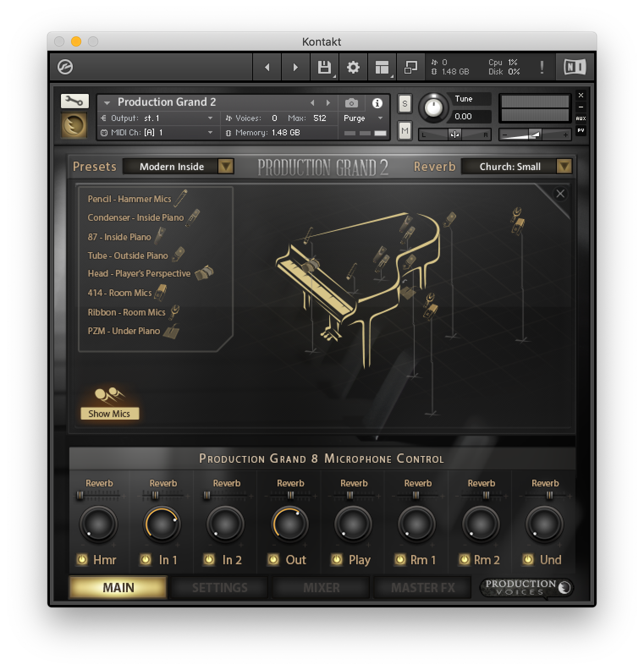Toggle the In 1 mic power button
This screenshot has width=644, height=670.
pos(146,560)
